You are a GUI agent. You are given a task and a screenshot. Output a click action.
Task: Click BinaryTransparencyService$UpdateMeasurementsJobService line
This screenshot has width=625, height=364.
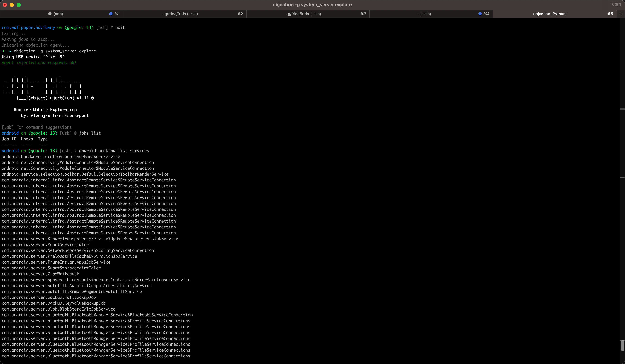click(x=90, y=239)
